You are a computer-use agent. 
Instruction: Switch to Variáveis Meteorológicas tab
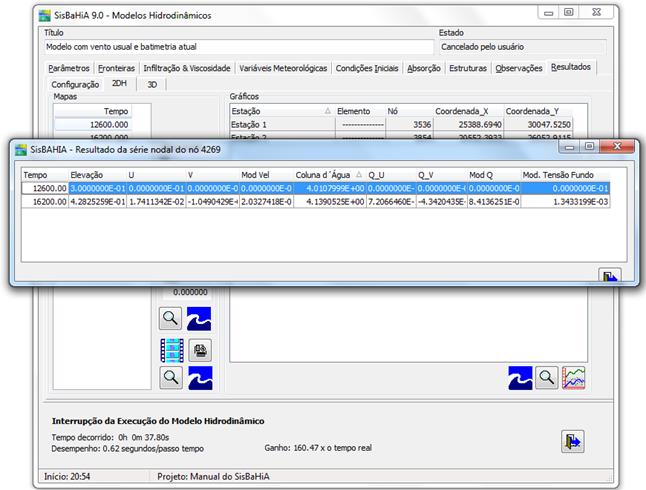point(283,68)
